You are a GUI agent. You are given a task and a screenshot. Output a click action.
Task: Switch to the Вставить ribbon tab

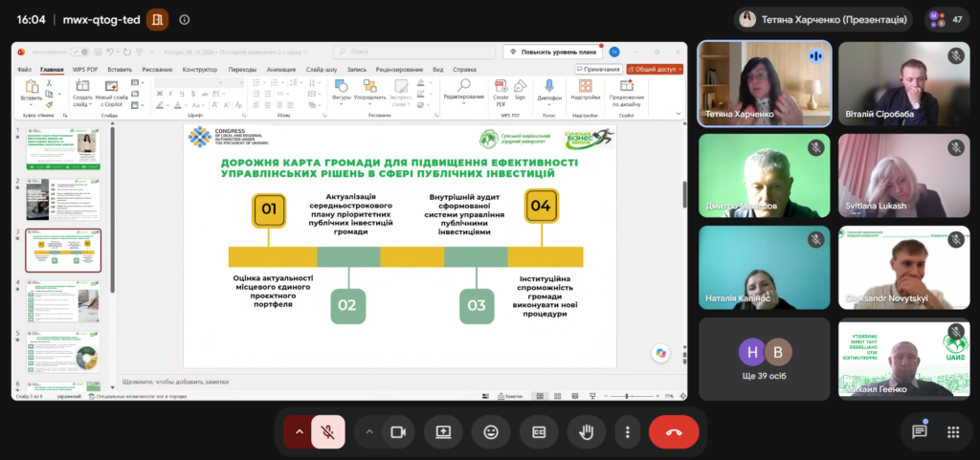[x=120, y=69]
